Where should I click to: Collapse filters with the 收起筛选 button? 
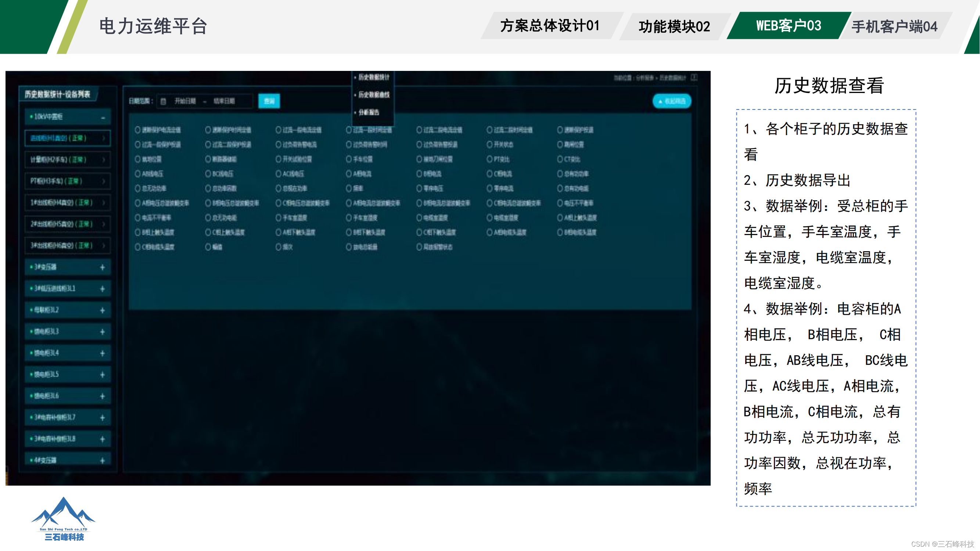(x=672, y=101)
